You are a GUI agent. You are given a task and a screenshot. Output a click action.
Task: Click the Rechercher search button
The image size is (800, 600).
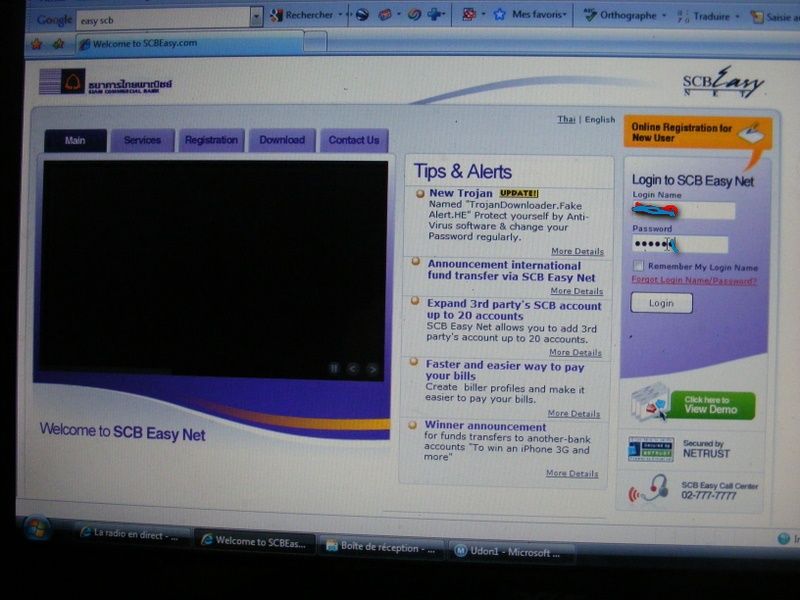[302, 15]
